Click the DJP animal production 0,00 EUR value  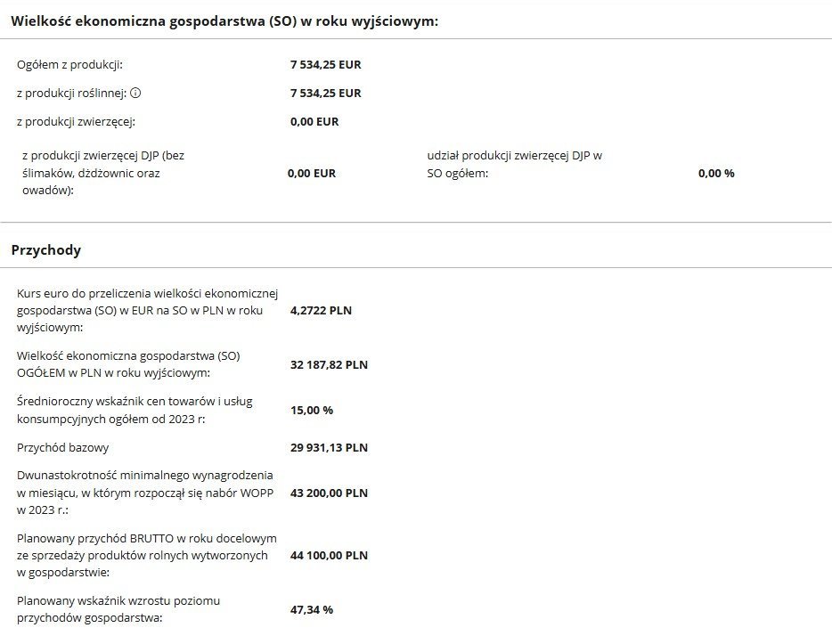tap(311, 173)
